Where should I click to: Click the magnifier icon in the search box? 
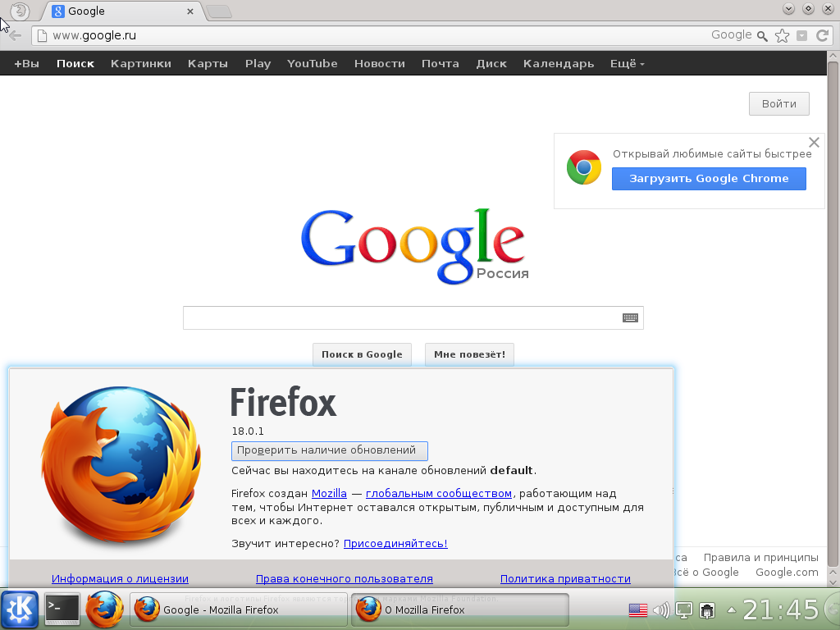tap(762, 36)
